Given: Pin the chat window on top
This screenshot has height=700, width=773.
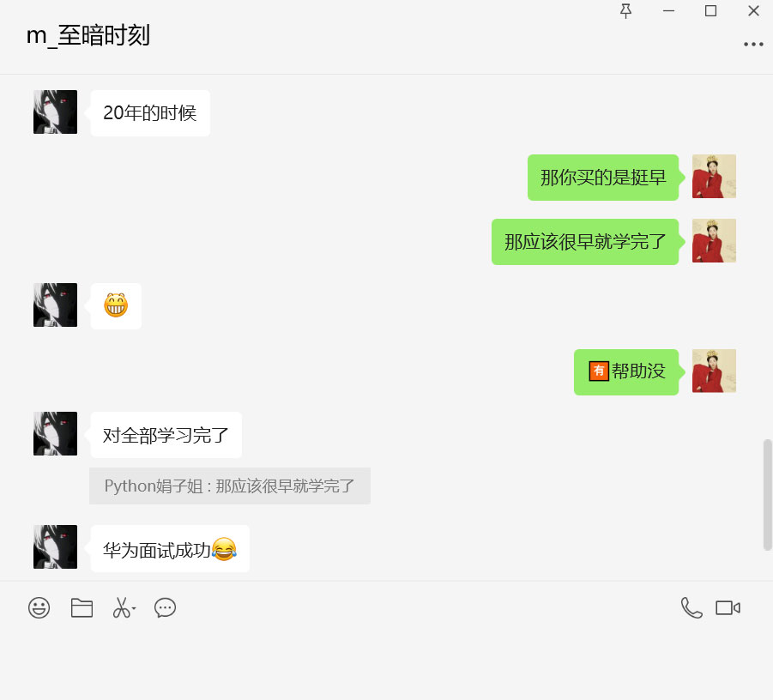Looking at the screenshot, I should (625, 11).
